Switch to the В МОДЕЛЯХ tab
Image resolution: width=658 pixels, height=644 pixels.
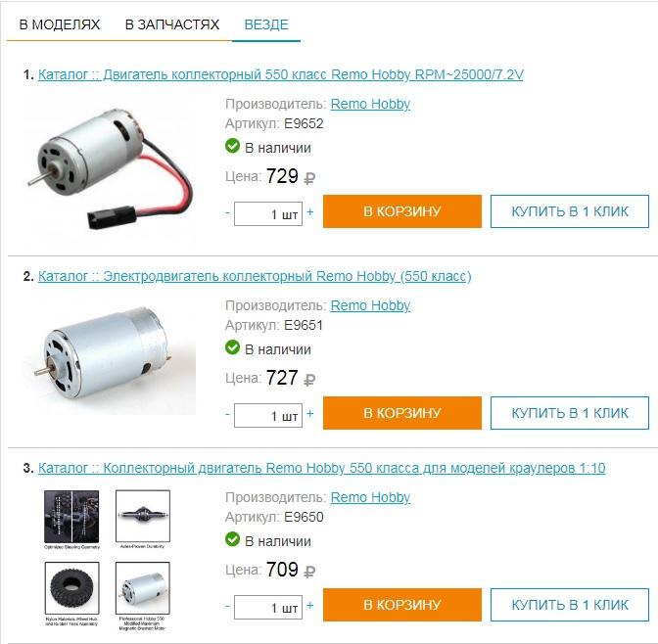60,24
